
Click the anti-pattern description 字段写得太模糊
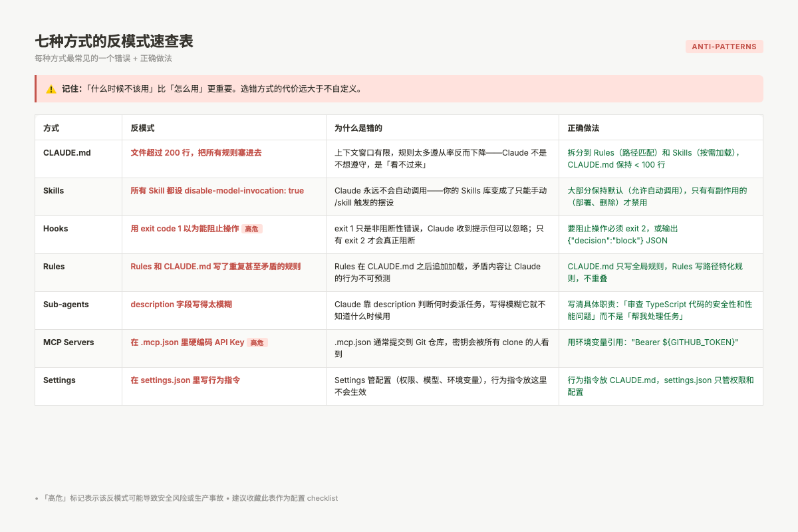click(x=181, y=304)
